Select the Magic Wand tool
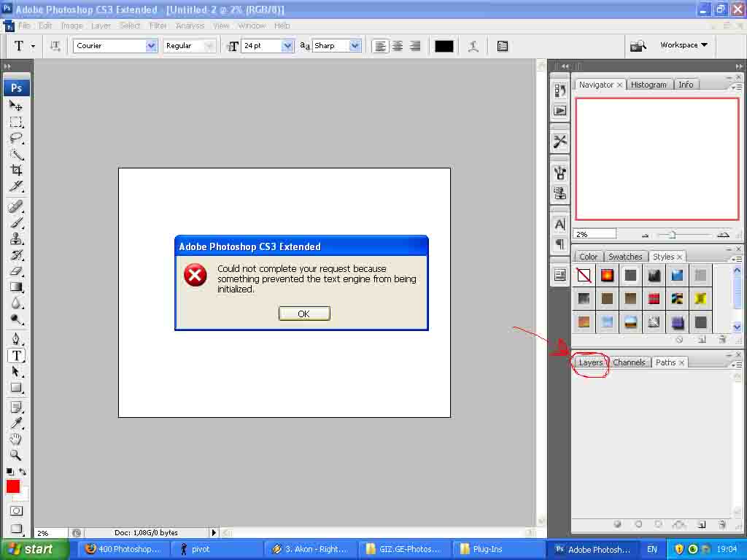747x560 pixels. point(16,155)
